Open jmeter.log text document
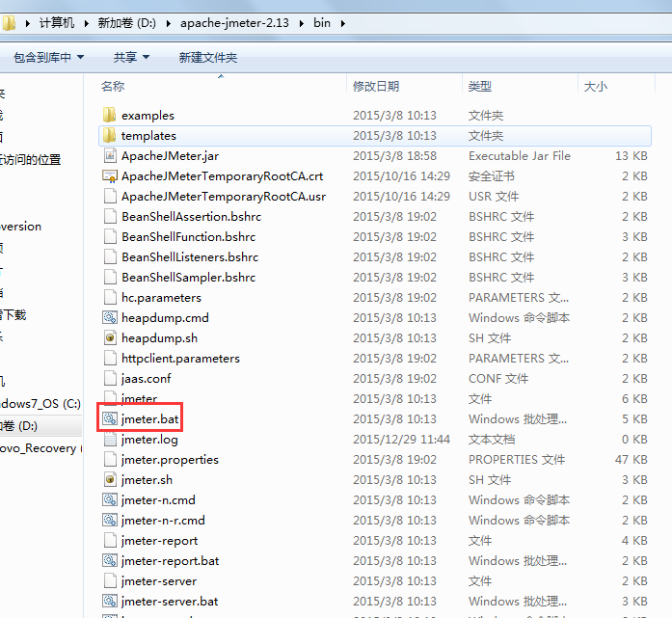 pyautogui.click(x=149, y=440)
